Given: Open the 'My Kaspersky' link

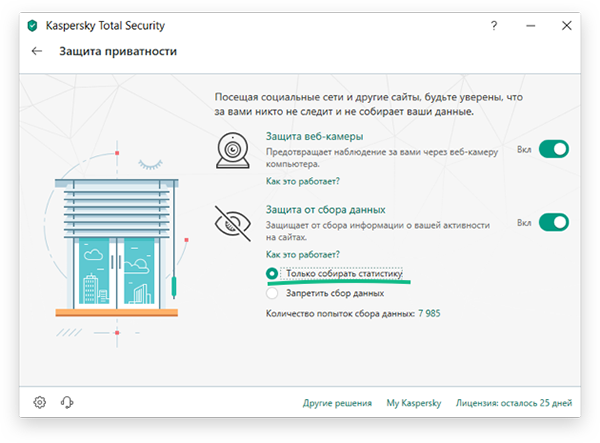Looking at the screenshot, I should coord(413,403).
